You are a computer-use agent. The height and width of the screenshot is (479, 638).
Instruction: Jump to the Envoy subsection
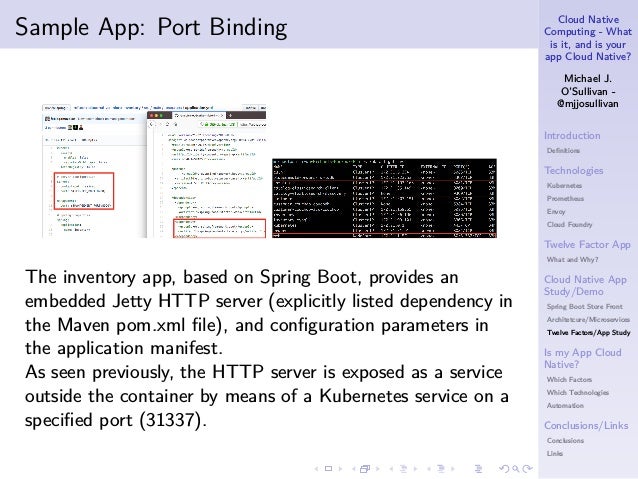click(x=556, y=212)
